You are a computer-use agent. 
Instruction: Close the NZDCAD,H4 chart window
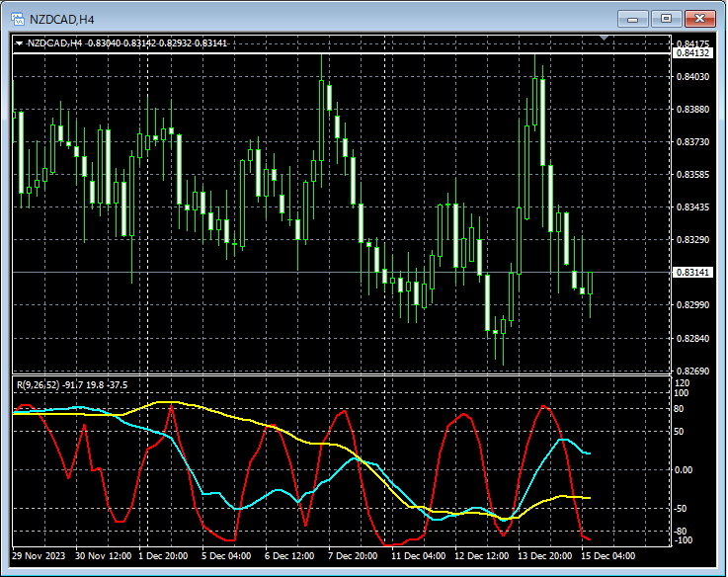point(700,19)
